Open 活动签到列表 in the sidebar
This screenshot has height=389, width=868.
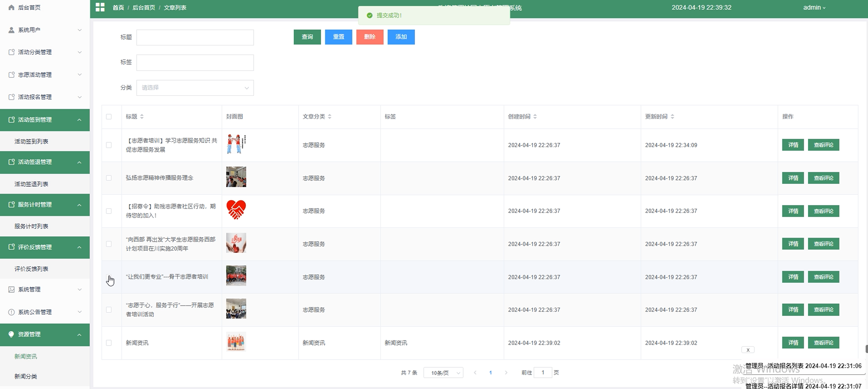click(x=31, y=141)
